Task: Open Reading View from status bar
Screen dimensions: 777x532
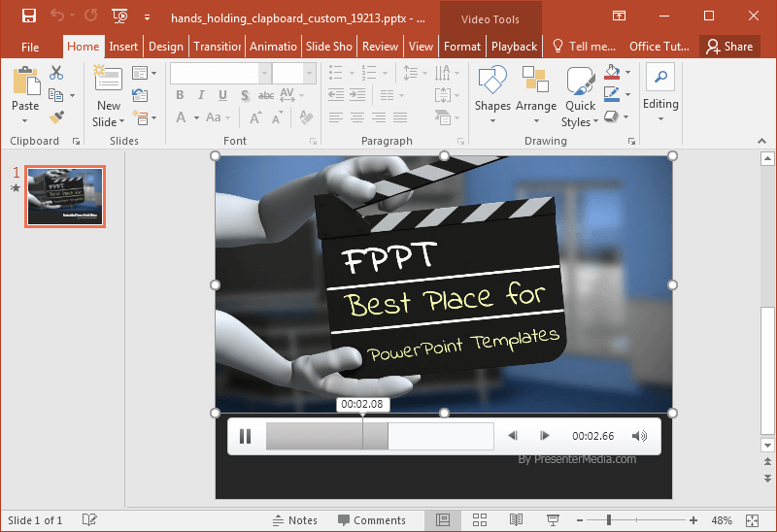Action: tap(517, 520)
